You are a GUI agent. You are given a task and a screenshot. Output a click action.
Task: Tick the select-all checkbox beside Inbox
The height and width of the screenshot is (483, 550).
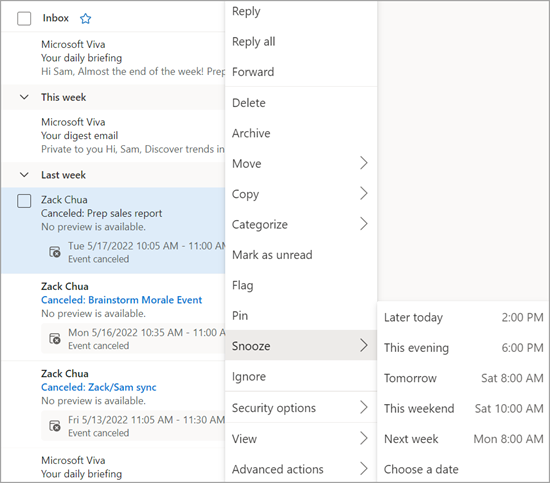pos(24,18)
